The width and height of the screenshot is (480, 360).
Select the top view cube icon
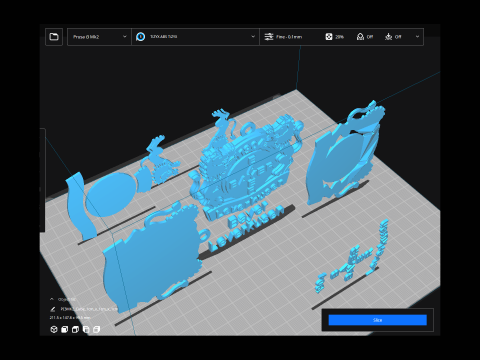point(75,329)
